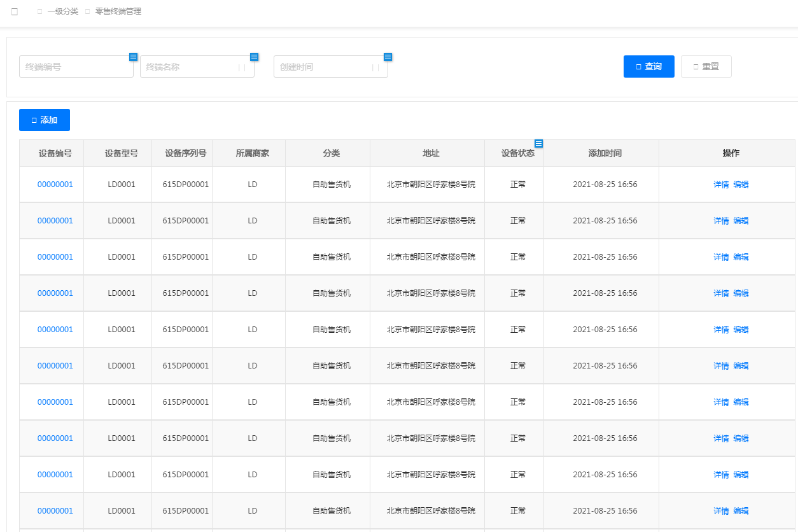
Task: Click 2021-08-25 16:56 in the sixth row
Action: [x=605, y=366]
